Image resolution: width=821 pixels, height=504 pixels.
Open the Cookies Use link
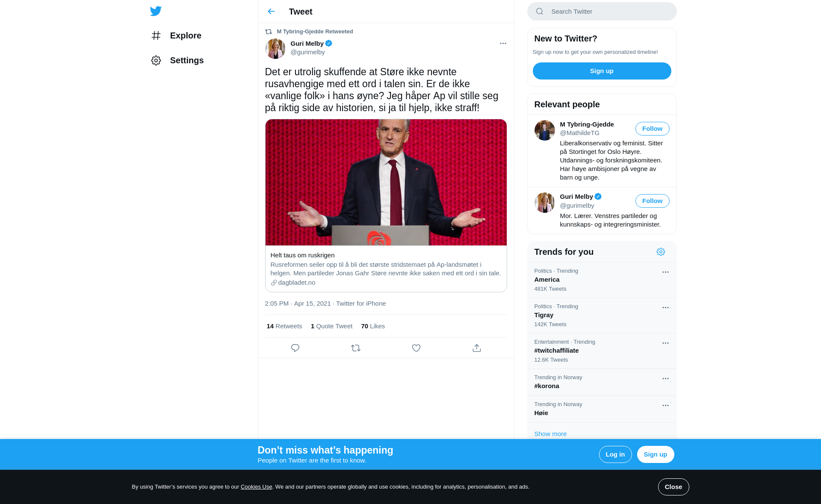256,487
